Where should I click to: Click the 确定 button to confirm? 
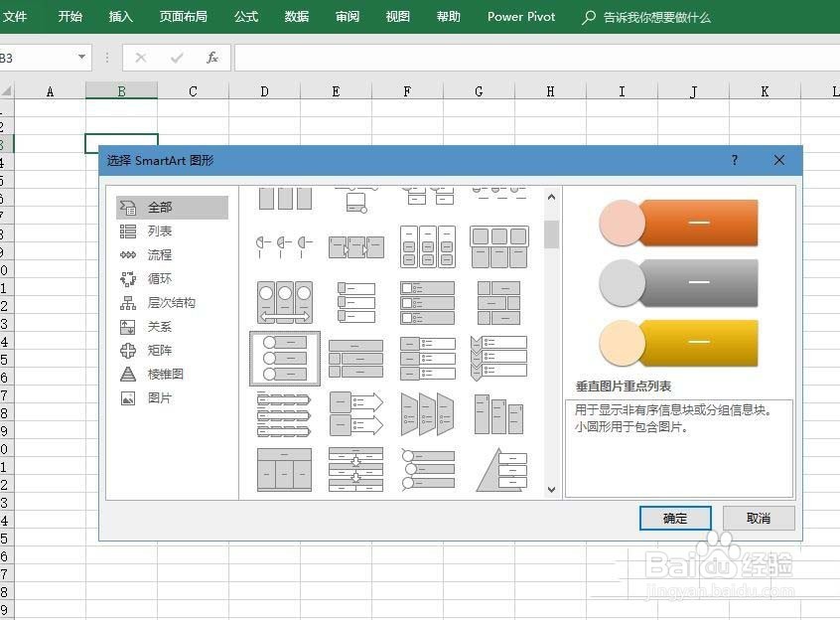(675, 518)
